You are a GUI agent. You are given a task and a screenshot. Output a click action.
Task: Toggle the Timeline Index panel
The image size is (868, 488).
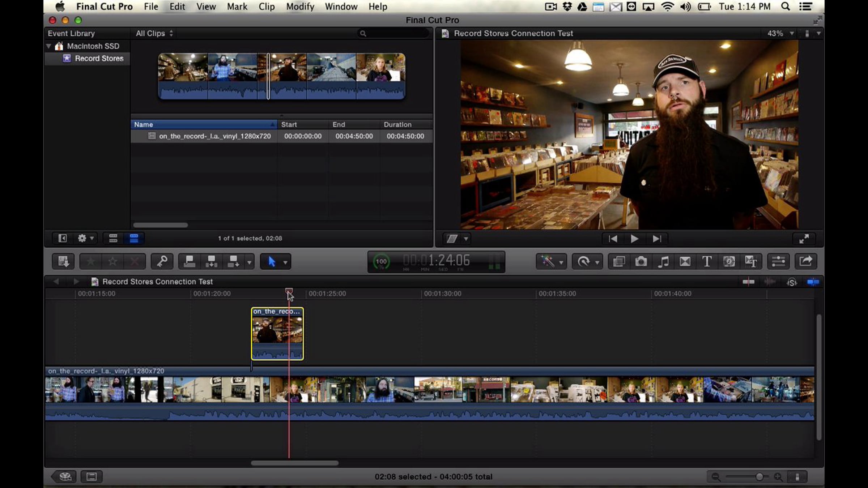tap(92, 476)
